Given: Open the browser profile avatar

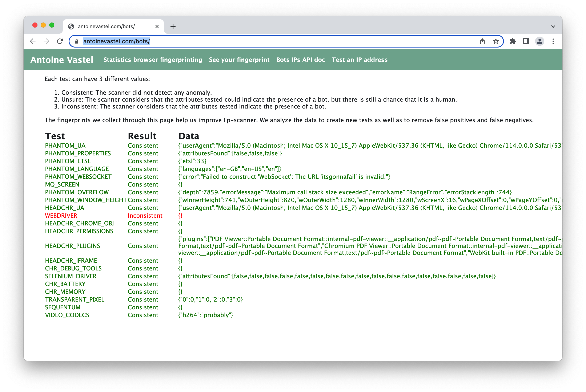Looking at the screenshot, I should 539,41.
